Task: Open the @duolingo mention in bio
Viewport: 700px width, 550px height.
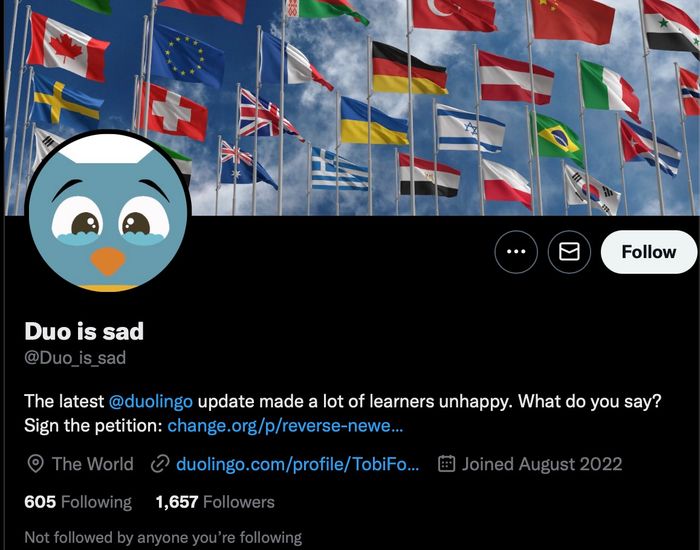Action: [x=151, y=401]
